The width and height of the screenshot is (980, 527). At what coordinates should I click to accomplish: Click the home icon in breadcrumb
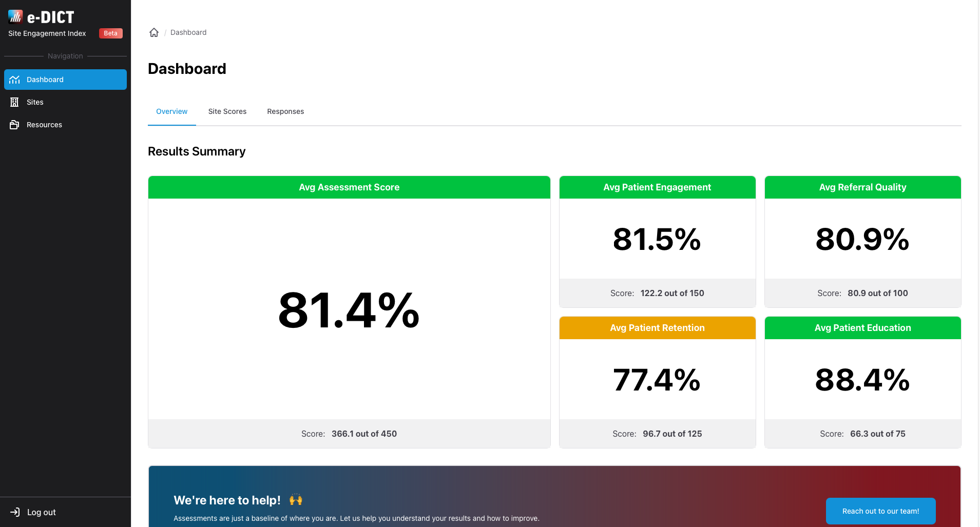click(154, 32)
